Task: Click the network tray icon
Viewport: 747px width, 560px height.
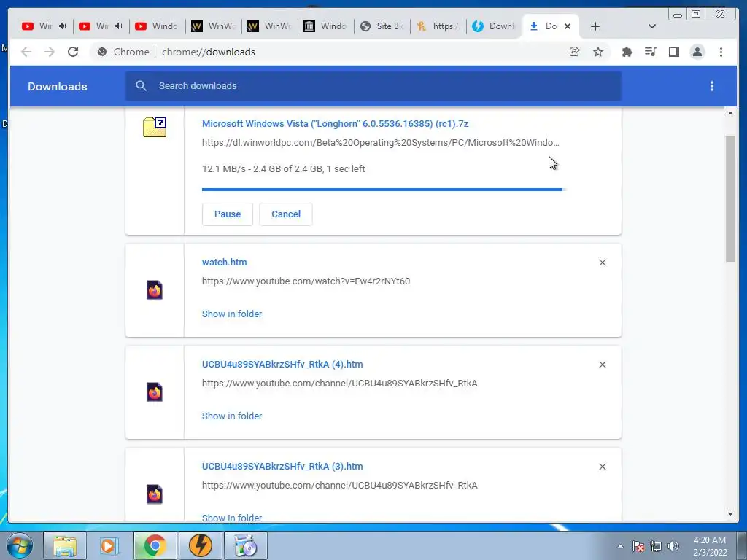Action: [x=656, y=546]
